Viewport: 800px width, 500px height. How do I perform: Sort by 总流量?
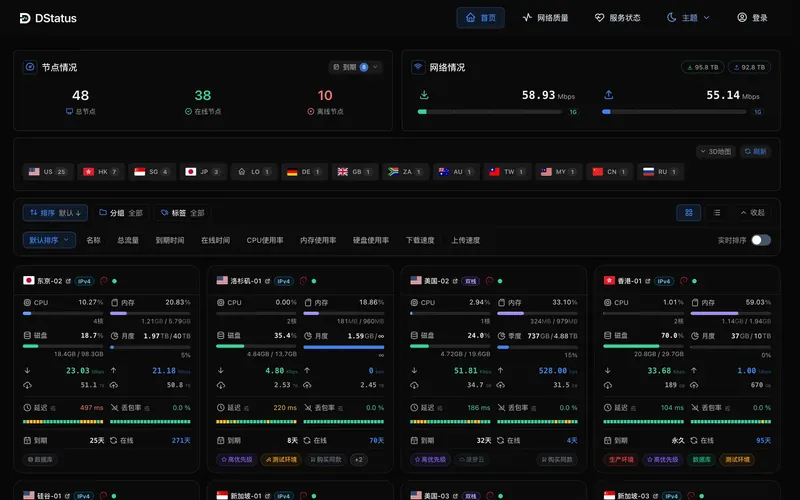point(128,240)
